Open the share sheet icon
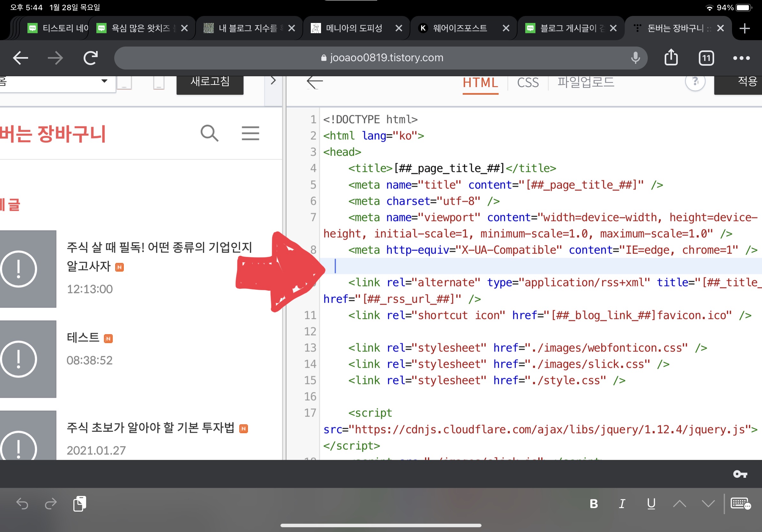Screen dimensions: 762x532 [x=671, y=57]
